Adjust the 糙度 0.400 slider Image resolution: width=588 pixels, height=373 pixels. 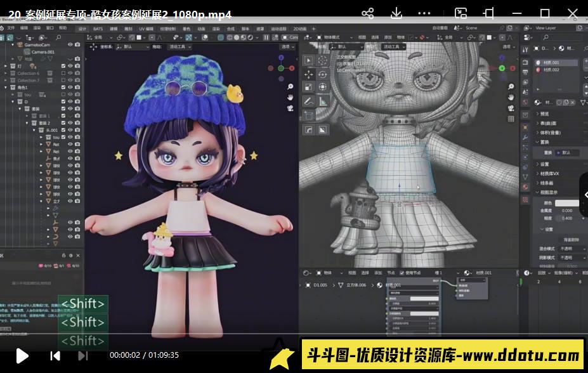click(x=567, y=218)
